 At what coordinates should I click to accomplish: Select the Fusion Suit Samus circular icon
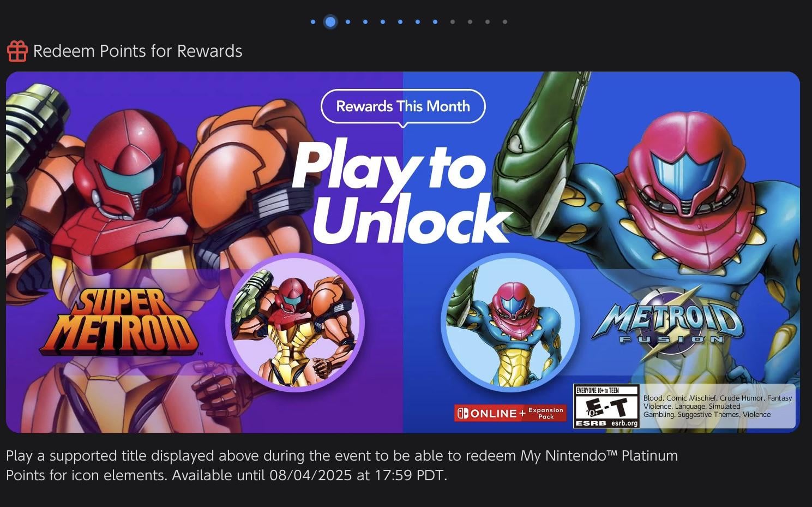[x=510, y=323]
